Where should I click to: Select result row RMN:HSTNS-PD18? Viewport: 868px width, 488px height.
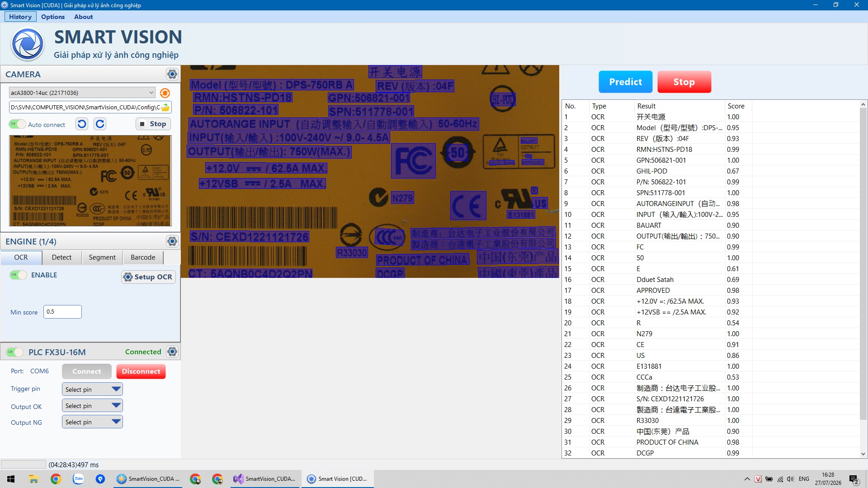[710, 149]
